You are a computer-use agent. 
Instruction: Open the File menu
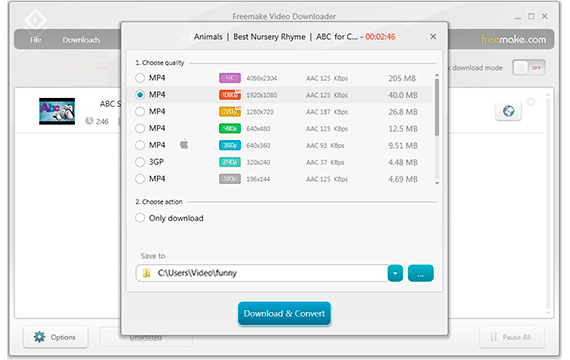point(36,40)
